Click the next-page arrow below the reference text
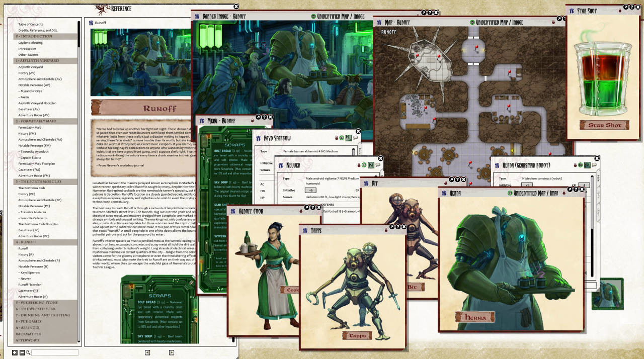The image size is (644, 359). [172, 353]
